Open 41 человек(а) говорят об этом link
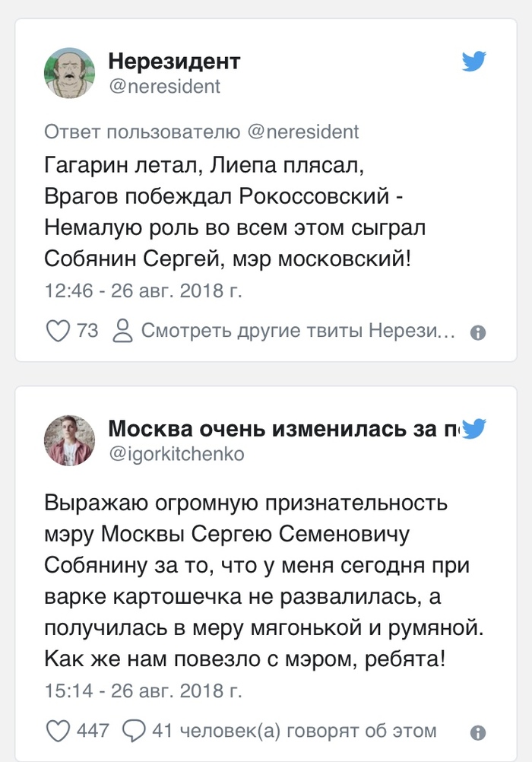This screenshot has height=762, width=532. pyautogui.click(x=294, y=731)
